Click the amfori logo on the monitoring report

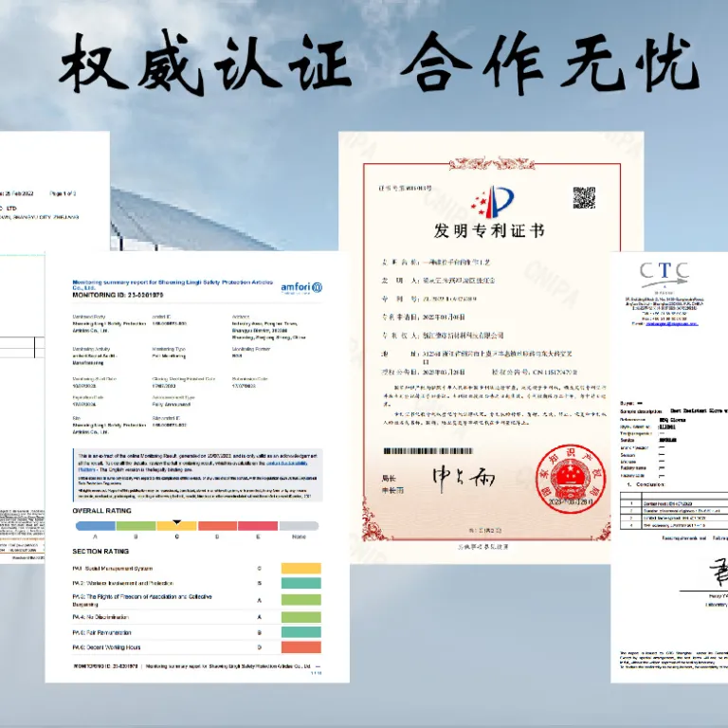point(301,288)
